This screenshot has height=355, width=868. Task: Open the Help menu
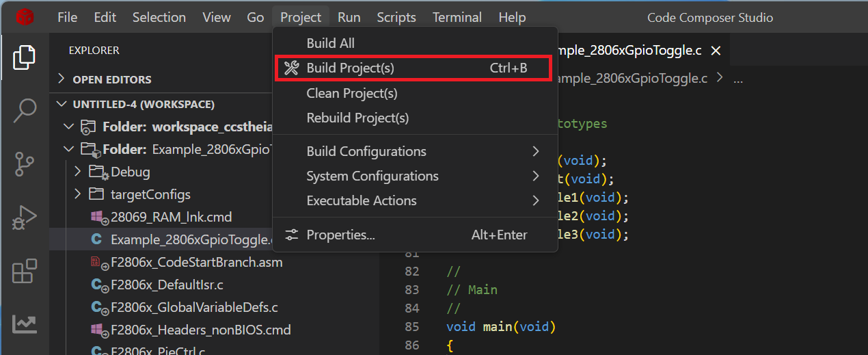pyautogui.click(x=512, y=17)
